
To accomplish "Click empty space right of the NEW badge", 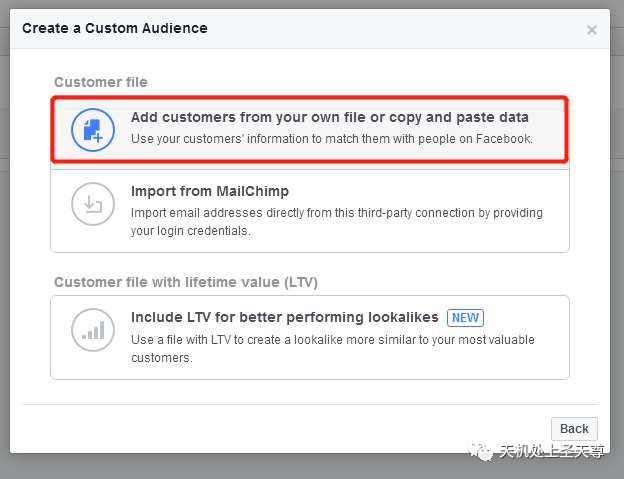I will tap(523, 317).
